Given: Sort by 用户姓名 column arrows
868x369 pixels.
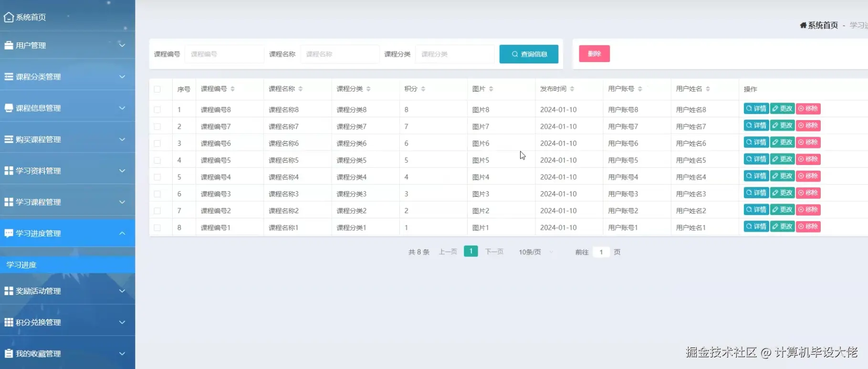Looking at the screenshot, I should 708,89.
